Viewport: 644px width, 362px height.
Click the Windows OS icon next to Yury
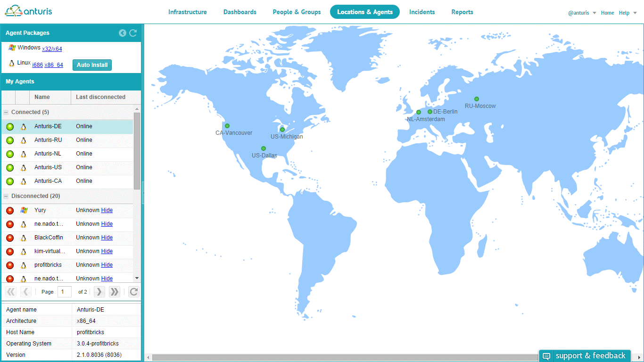24,210
